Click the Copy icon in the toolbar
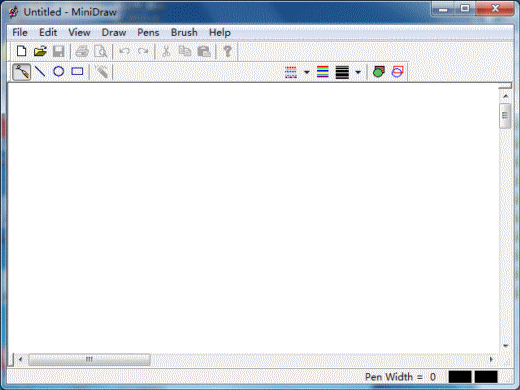Screen dimensions: 520x390 tap(185, 51)
